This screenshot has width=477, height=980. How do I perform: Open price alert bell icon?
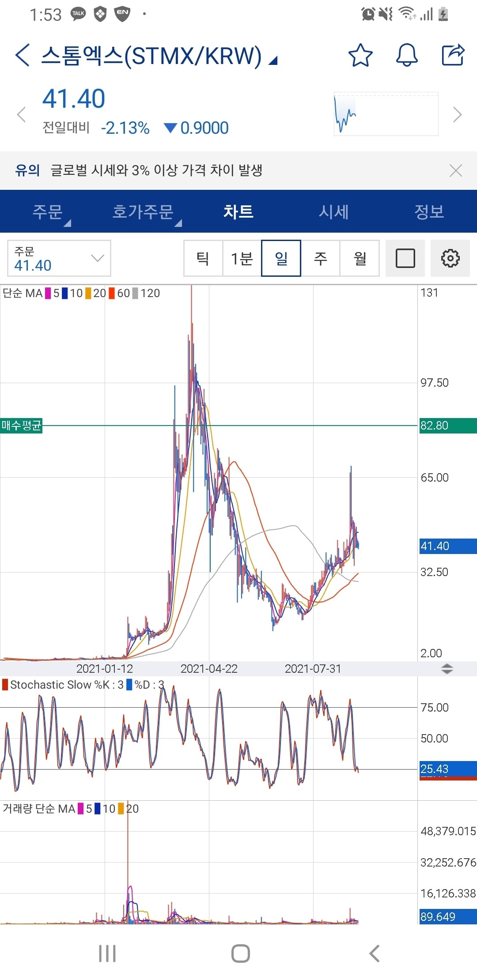click(x=407, y=56)
